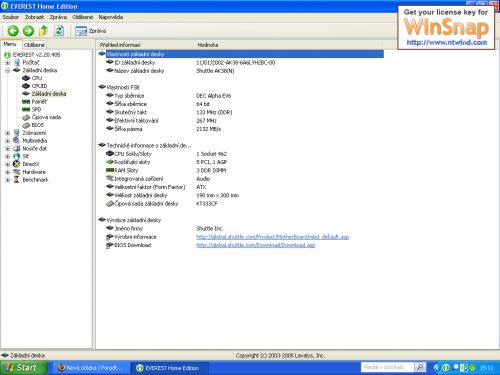Click the green Forward arrow toolbar icon

point(28,31)
